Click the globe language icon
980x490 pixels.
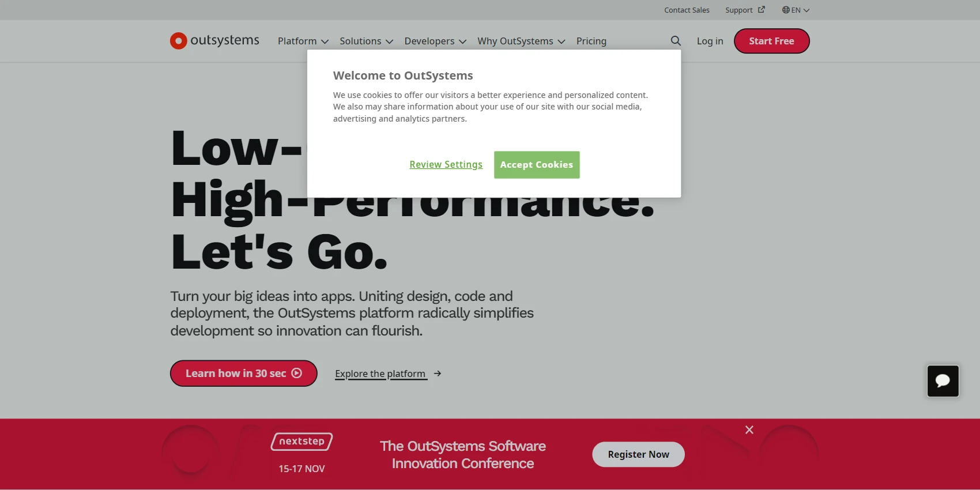coord(786,10)
